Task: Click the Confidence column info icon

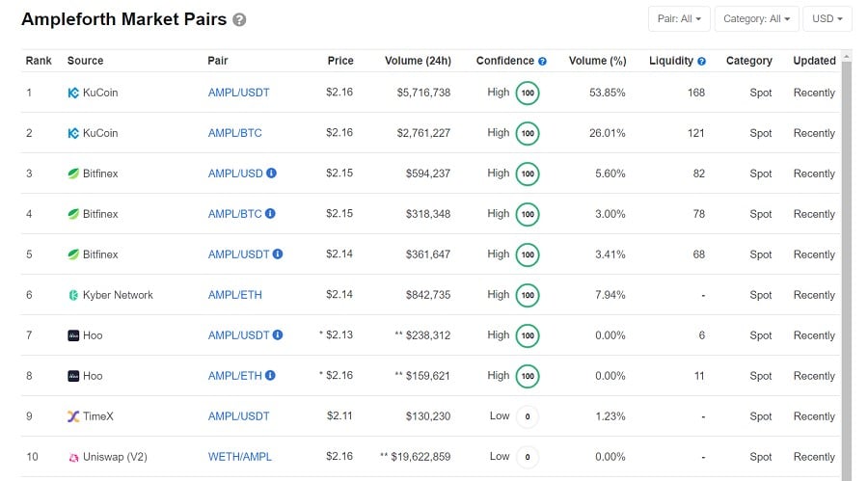Action: tap(542, 61)
